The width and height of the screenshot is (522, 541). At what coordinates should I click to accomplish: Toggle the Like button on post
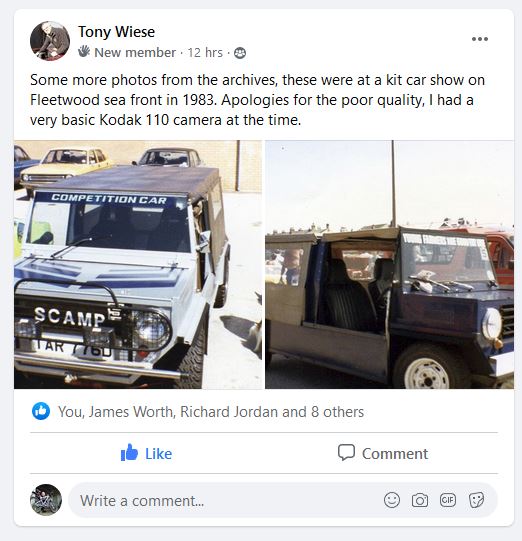(x=146, y=453)
